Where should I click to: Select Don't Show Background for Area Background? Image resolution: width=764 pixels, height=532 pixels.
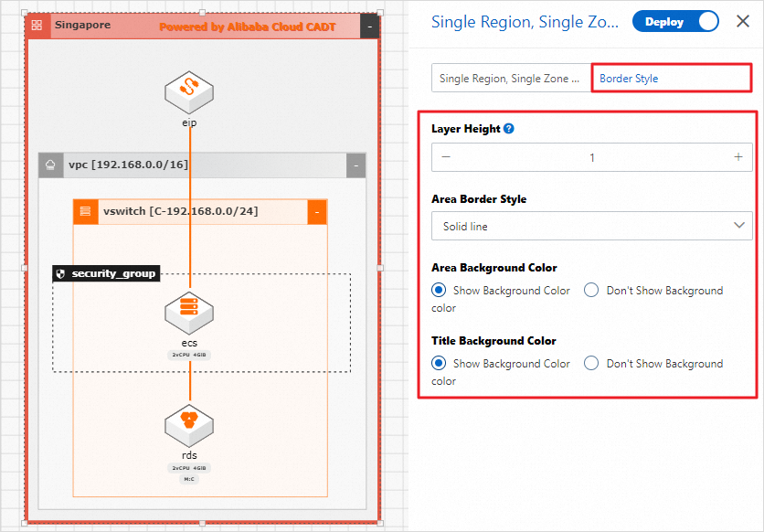click(591, 291)
